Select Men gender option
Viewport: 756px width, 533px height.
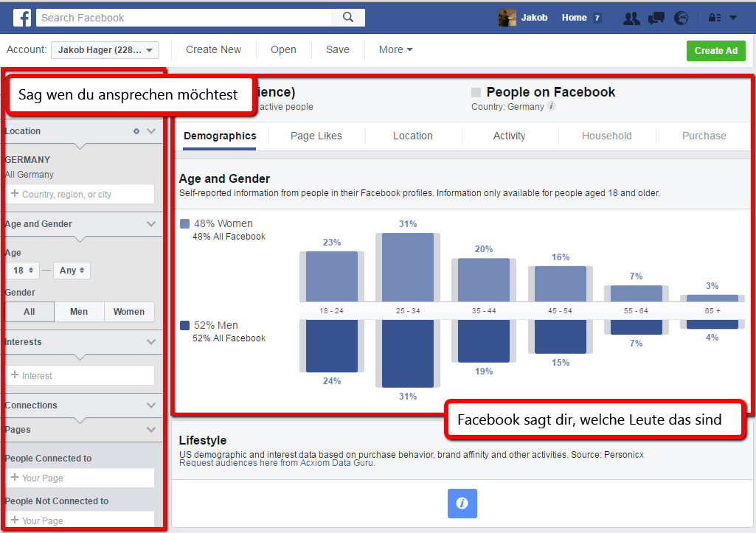click(79, 312)
